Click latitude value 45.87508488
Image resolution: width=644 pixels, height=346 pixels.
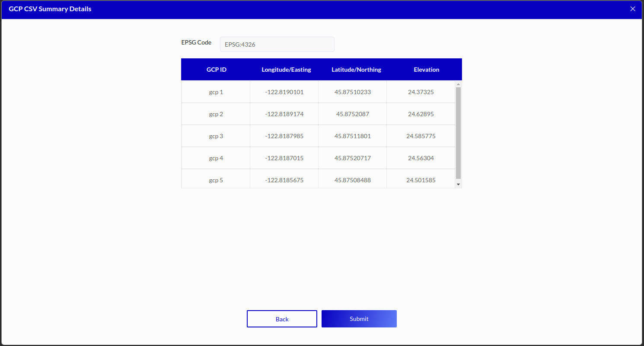pos(353,180)
